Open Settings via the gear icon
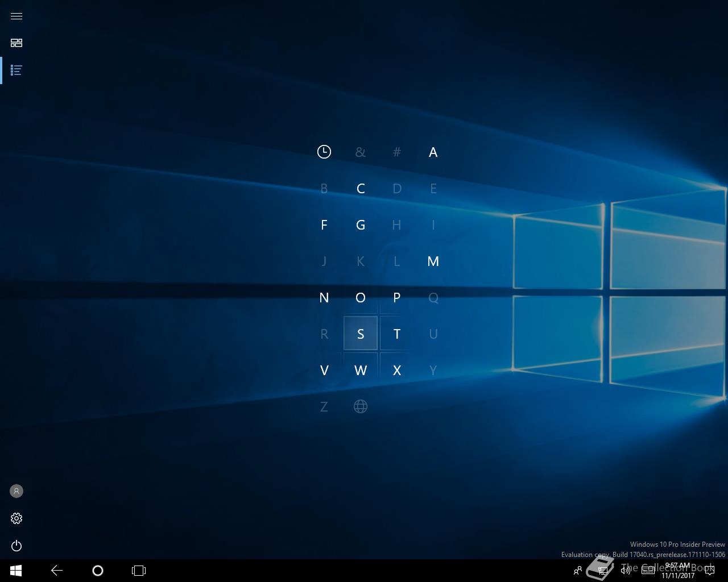Viewport: 728px width, 582px height. pos(16,518)
